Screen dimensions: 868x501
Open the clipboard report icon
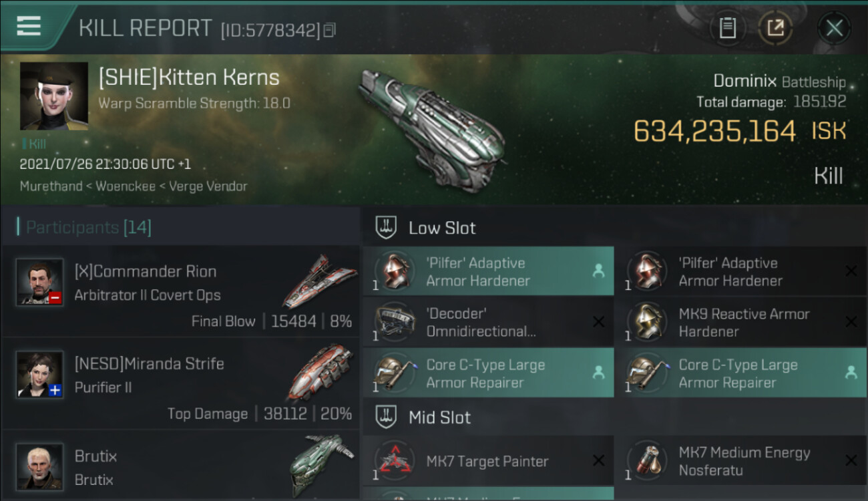pyautogui.click(x=727, y=28)
